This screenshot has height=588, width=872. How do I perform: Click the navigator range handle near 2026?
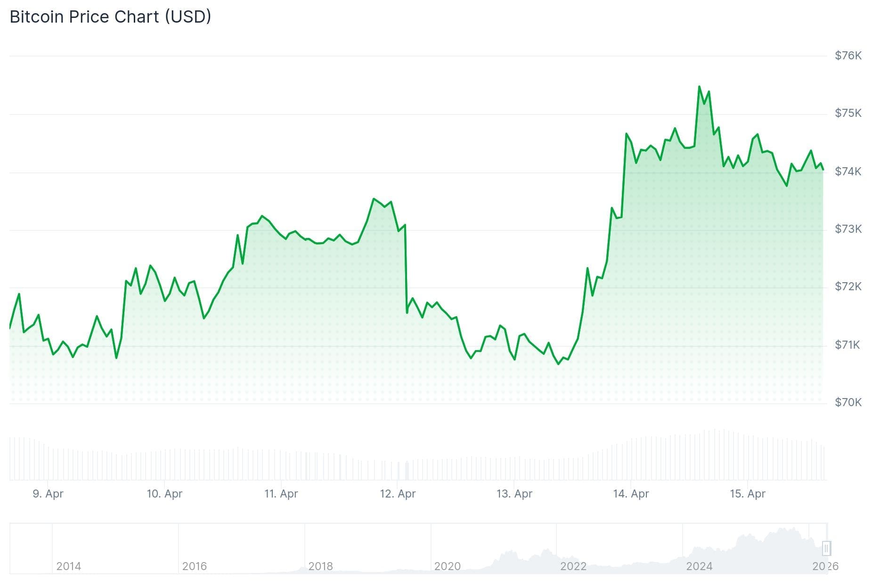pos(826,548)
